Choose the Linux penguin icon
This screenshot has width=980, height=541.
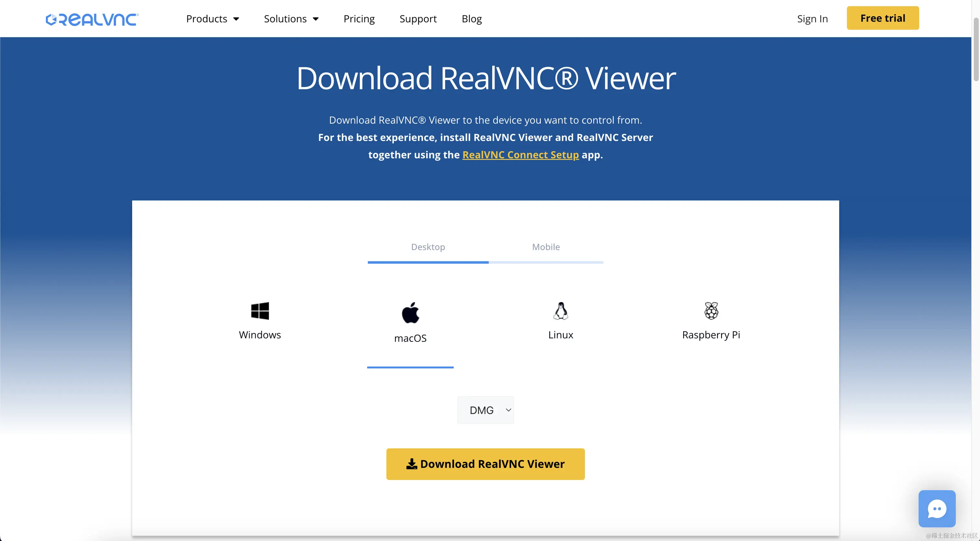560,310
